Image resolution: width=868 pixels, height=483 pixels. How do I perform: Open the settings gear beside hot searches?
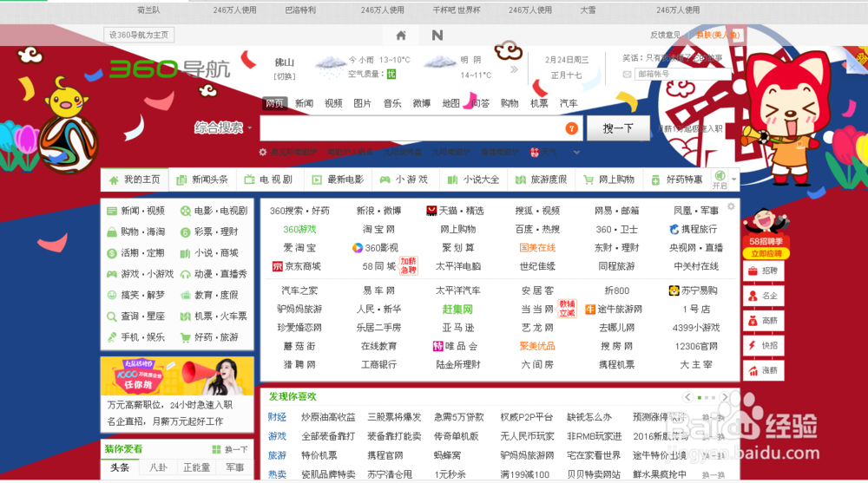click(x=263, y=152)
